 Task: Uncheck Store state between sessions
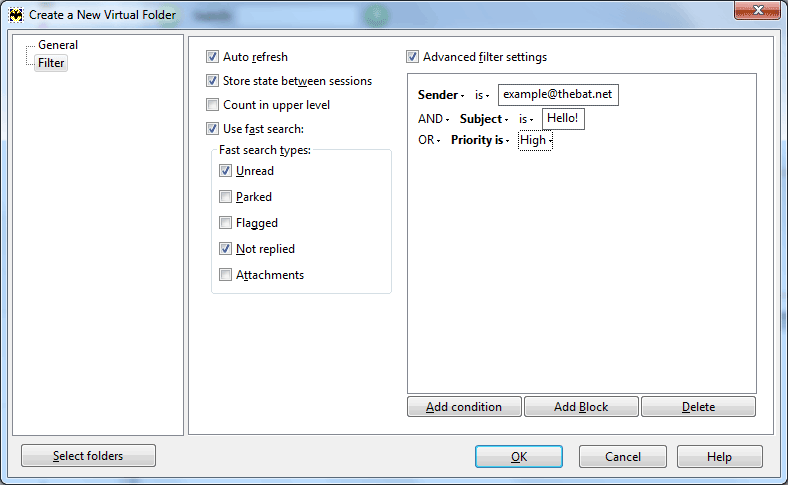(213, 81)
